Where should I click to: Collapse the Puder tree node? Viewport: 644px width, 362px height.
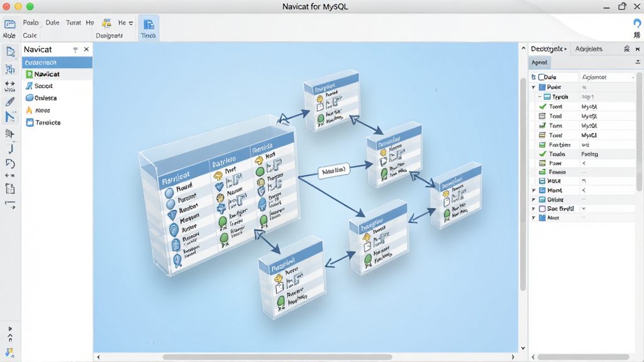point(533,87)
